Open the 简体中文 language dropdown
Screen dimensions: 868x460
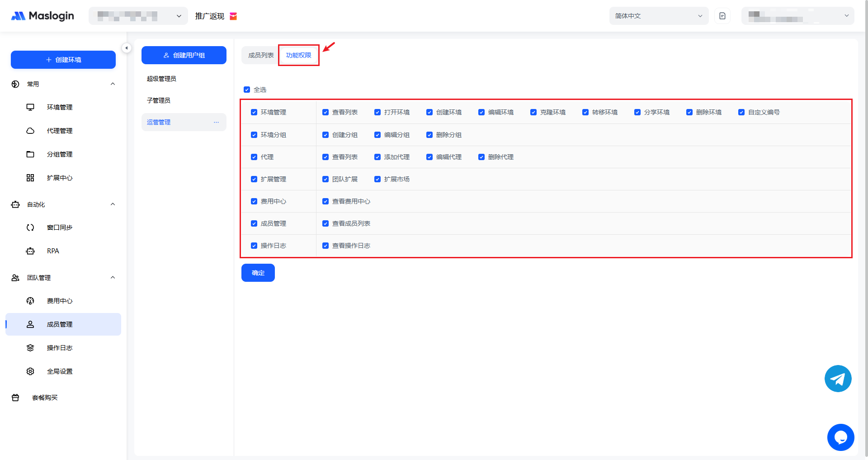[x=658, y=16]
